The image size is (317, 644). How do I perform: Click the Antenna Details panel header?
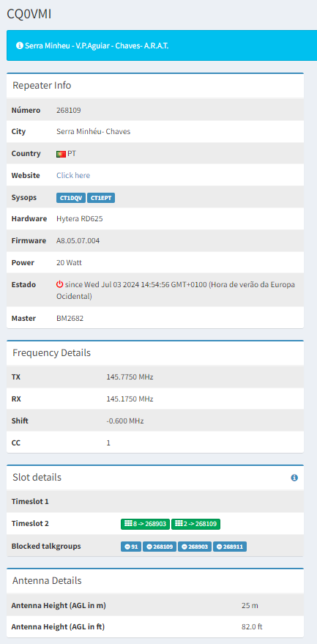coord(155,581)
